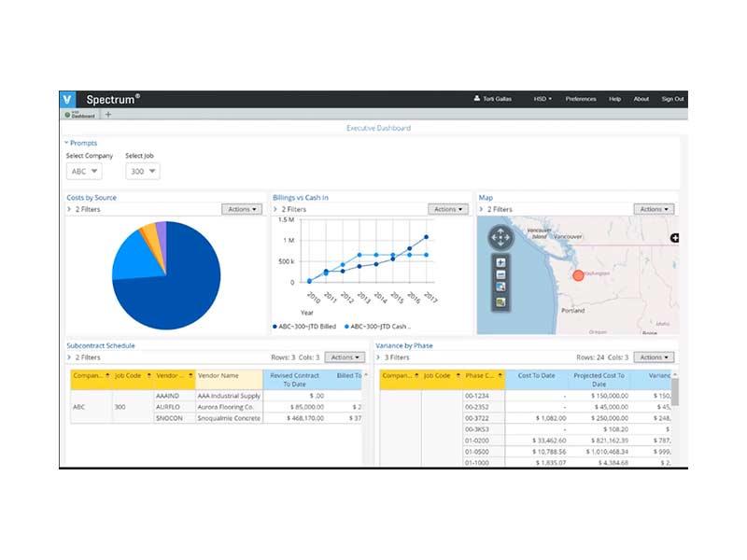Expand Costs by Source 2 Filters
The width and height of the screenshot is (747, 560).
69,209
